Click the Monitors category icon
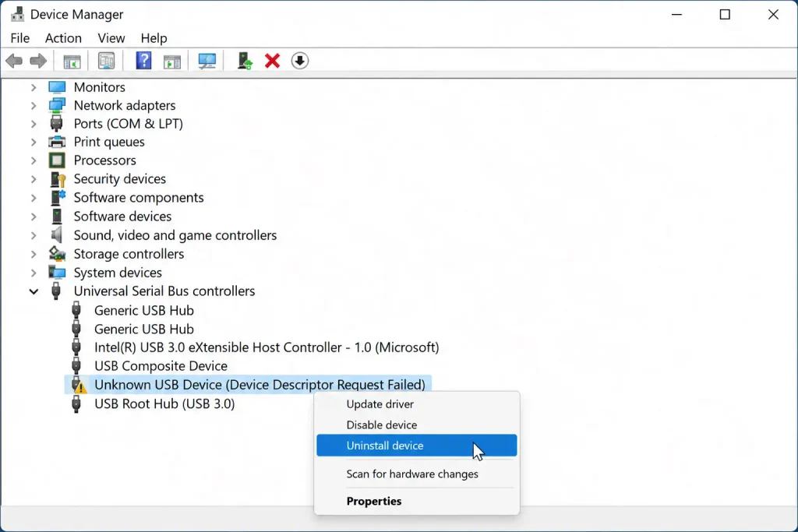798x532 pixels. click(x=57, y=87)
